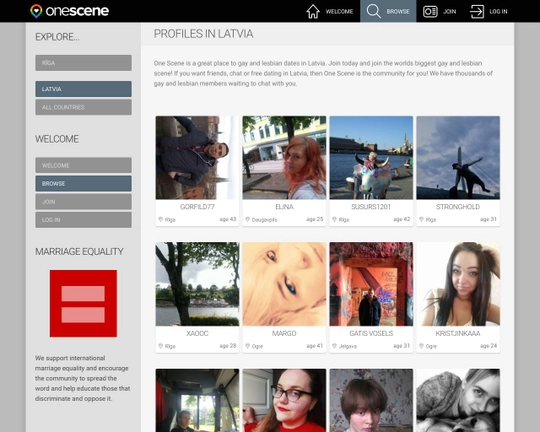Click the ELINA username link

(284, 207)
